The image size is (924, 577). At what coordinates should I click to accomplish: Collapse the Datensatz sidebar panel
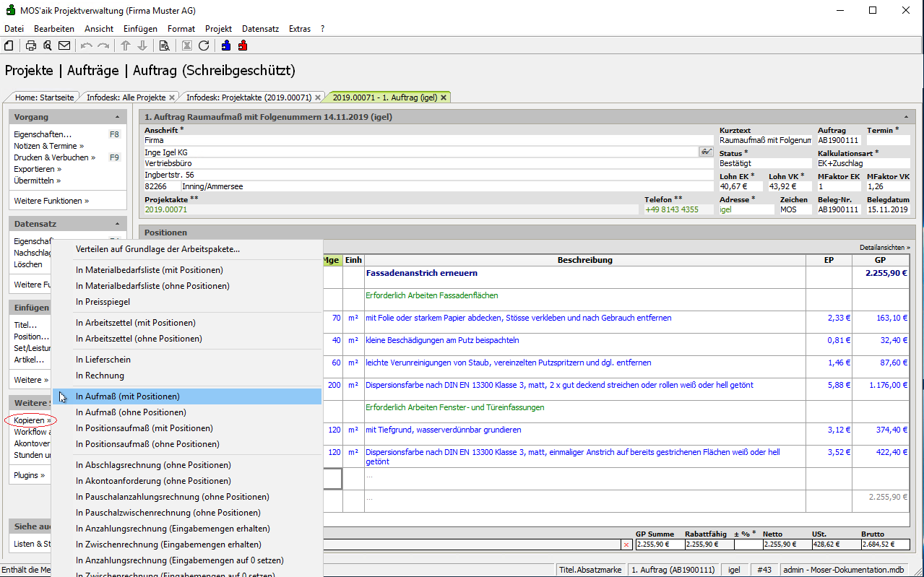[x=117, y=224]
